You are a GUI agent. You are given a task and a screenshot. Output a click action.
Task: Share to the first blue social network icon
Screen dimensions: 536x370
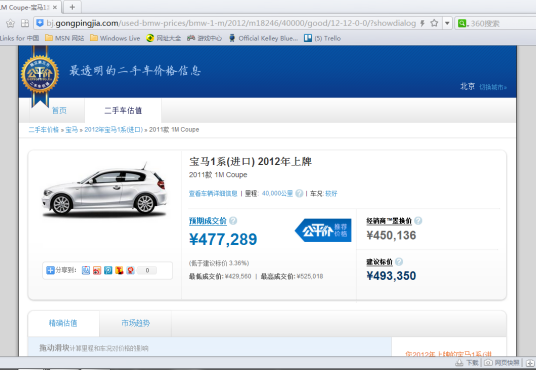point(86,270)
